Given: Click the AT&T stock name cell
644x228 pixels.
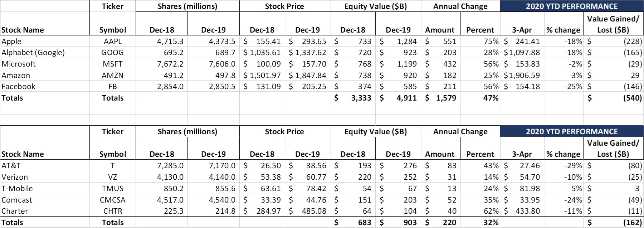Looking at the screenshot, I should [11, 166].
